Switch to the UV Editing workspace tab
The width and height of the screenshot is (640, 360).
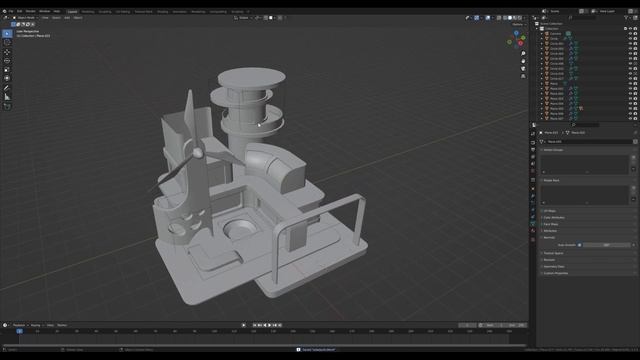coord(122,11)
